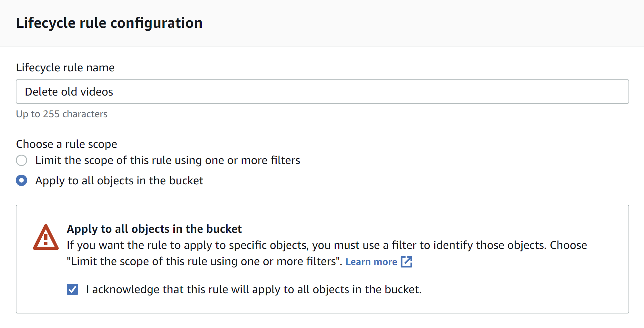Screen dimensions: 644x328
Task: Click the empty radio circle for filter scope
Action: click(21, 160)
